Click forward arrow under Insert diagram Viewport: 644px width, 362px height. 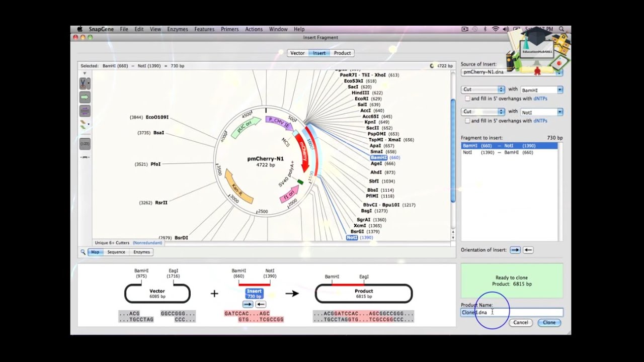click(x=248, y=304)
